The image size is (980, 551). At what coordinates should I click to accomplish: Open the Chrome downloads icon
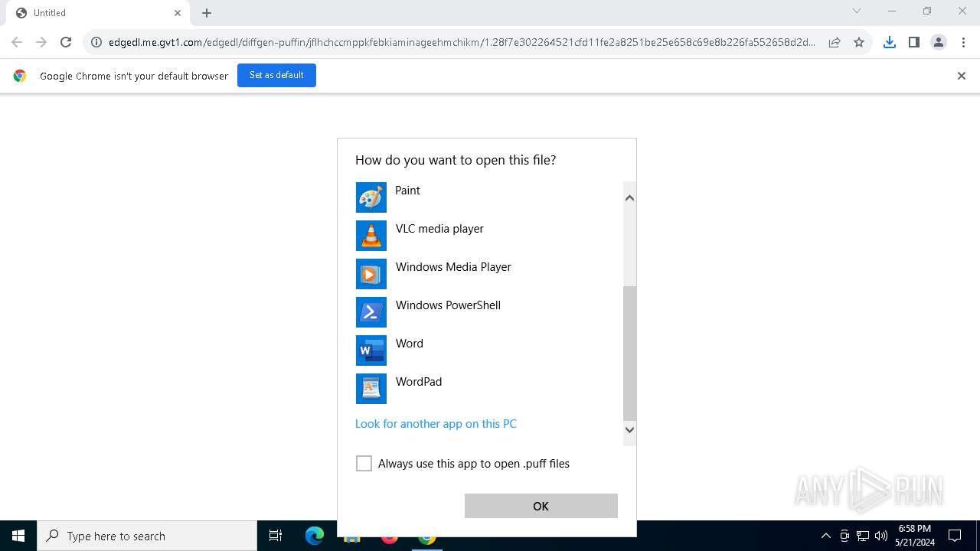tap(889, 42)
